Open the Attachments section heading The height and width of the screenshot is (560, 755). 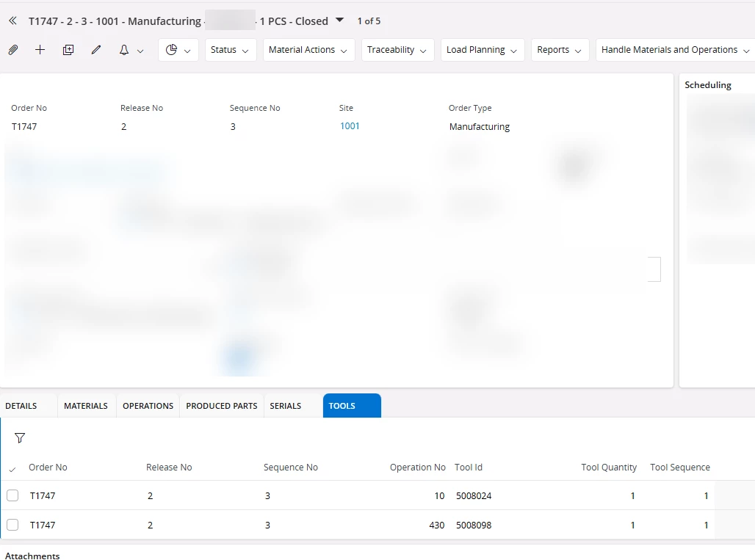(x=32, y=556)
